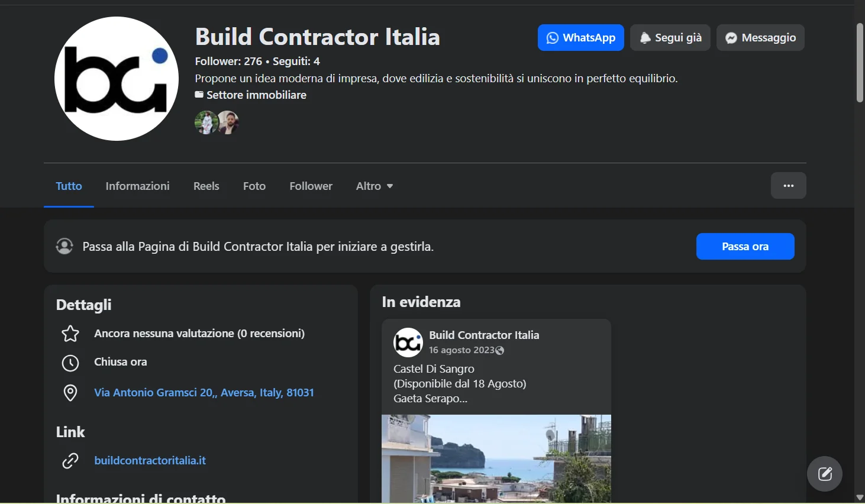Open the three-dots more options button
Image resolution: width=865 pixels, height=504 pixels.
(788, 186)
